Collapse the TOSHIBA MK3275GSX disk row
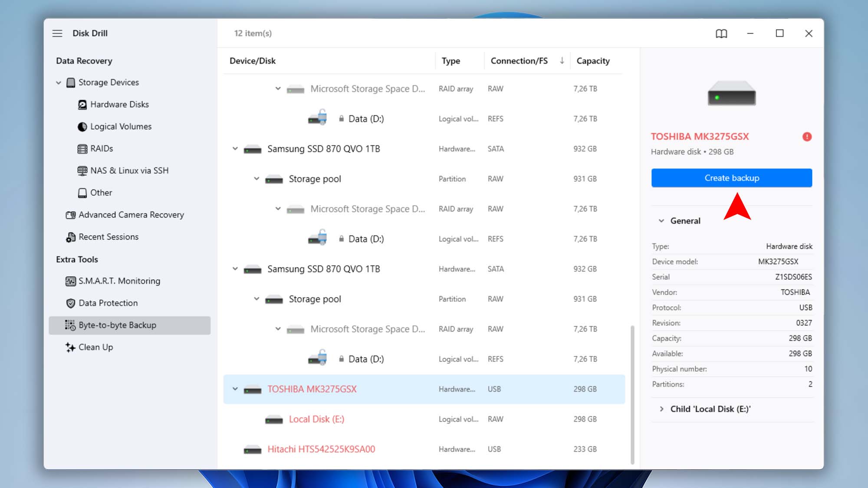The width and height of the screenshot is (868, 488). [235, 389]
